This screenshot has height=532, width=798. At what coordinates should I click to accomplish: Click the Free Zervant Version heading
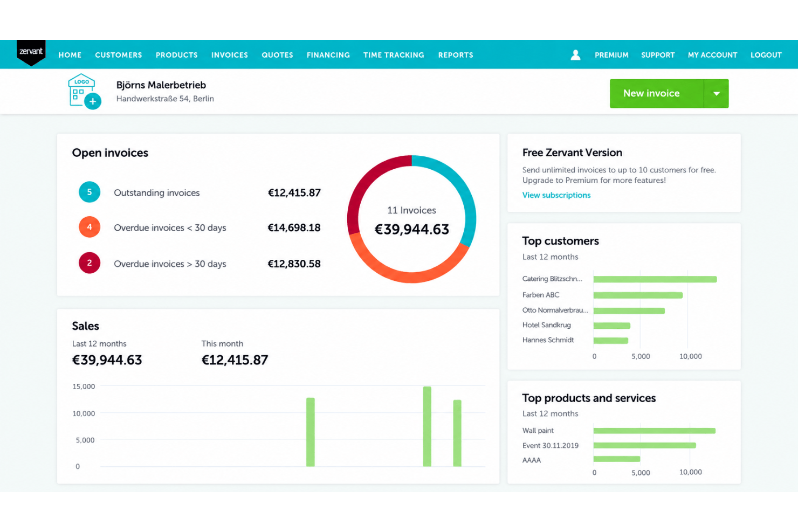(x=572, y=153)
